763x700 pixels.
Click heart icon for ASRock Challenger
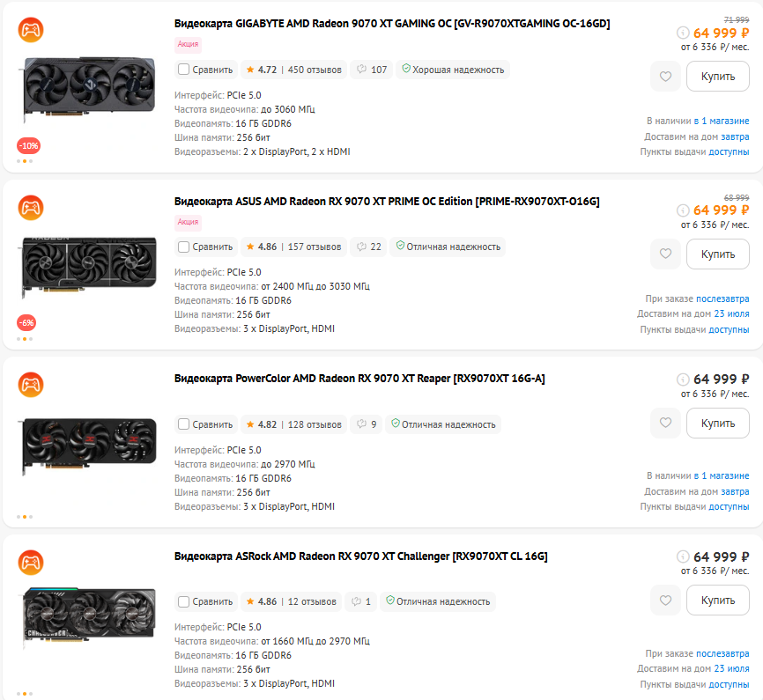665,601
